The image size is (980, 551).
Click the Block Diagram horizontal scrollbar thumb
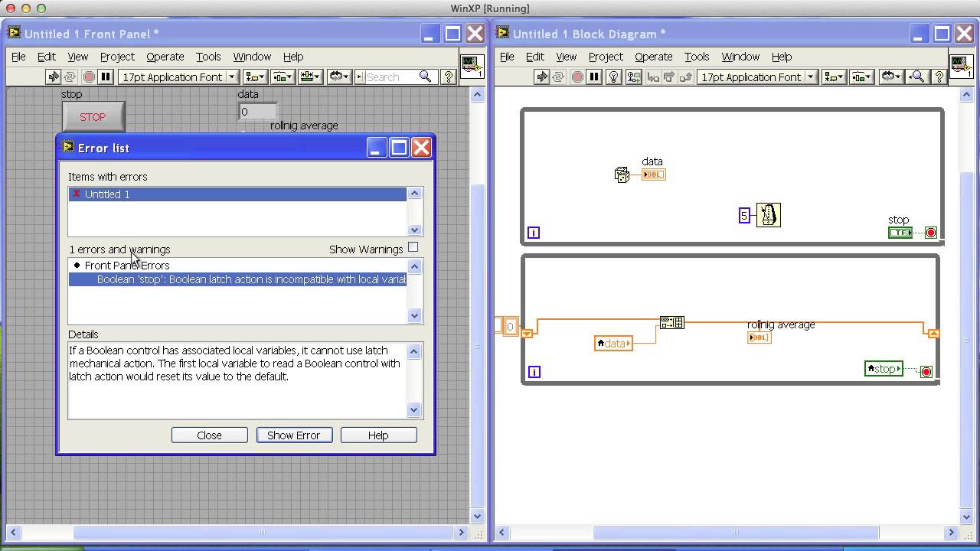(x=736, y=533)
